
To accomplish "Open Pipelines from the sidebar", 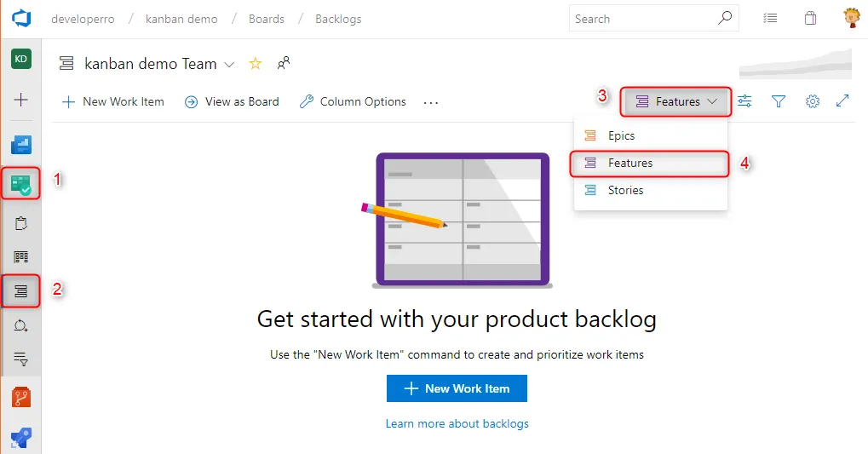I will click(20, 438).
